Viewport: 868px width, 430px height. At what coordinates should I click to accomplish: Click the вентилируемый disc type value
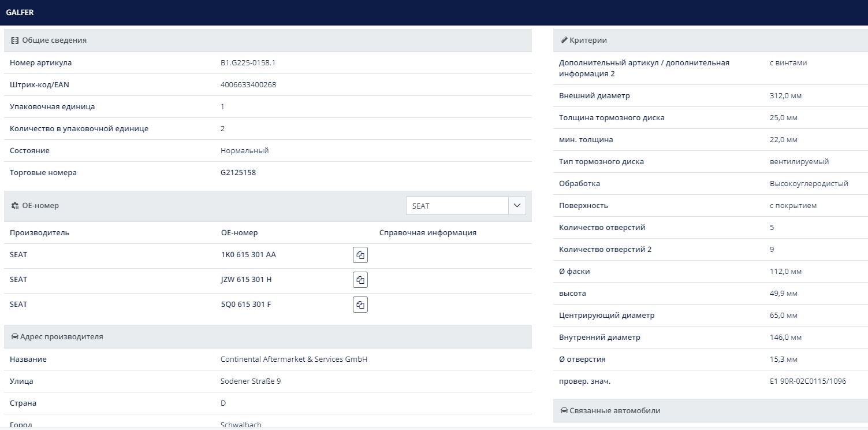click(x=799, y=161)
